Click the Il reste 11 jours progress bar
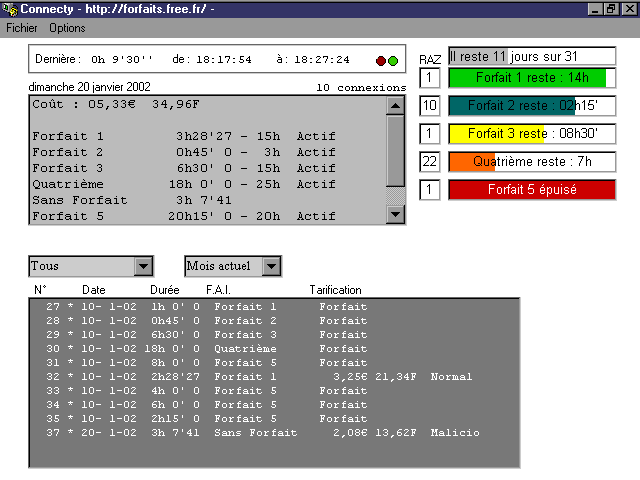The width and height of the screenshot is (640, 480). click(x=532, y=56)
